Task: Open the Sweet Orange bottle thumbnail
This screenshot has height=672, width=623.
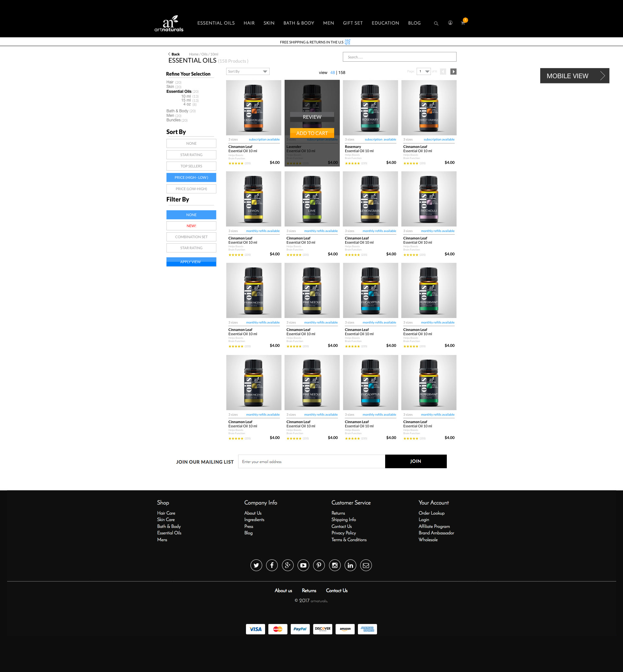Action: 429,107
